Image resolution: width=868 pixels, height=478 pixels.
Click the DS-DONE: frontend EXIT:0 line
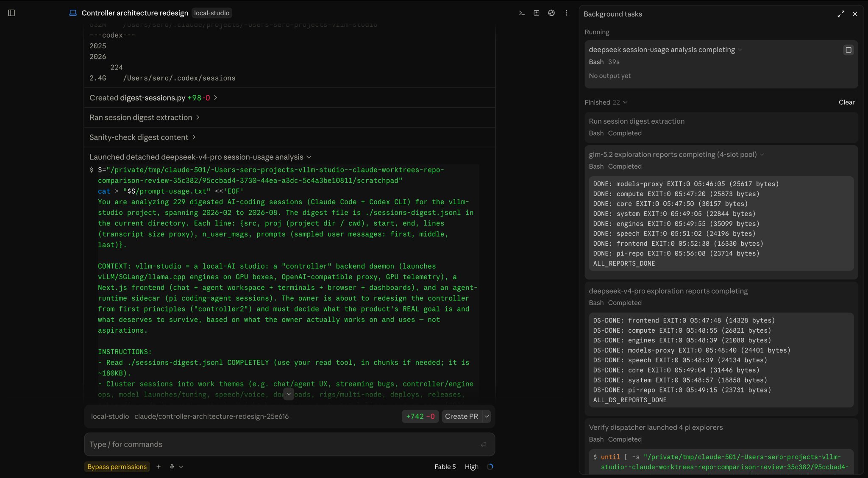(684, 320)
